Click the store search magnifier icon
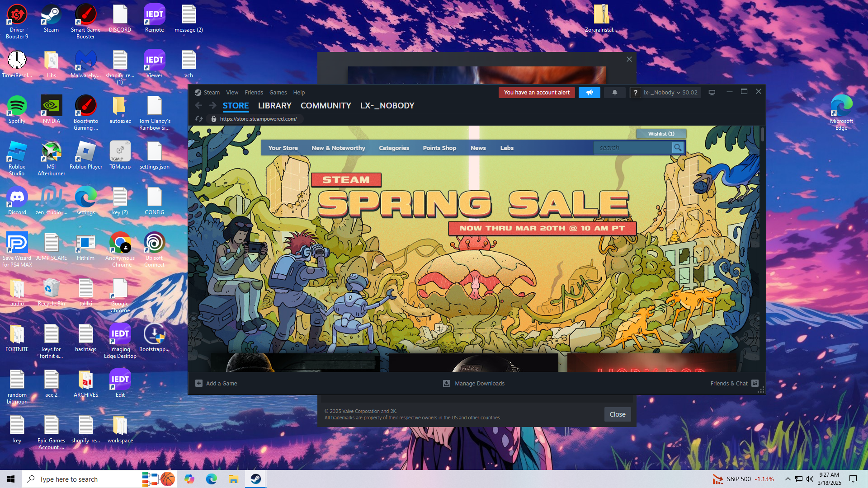 [677, 148]
